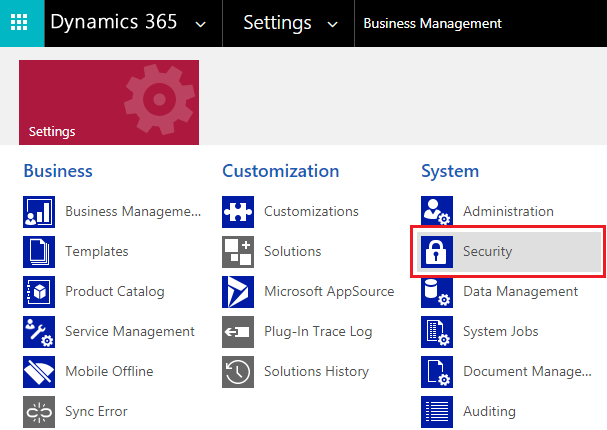Click the Microsoft AppSource icon

[238, 292]
